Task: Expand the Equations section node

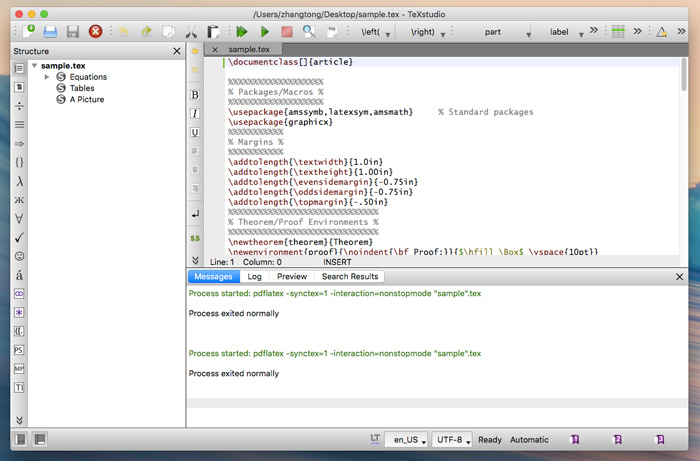Action: tap(47, 77)
